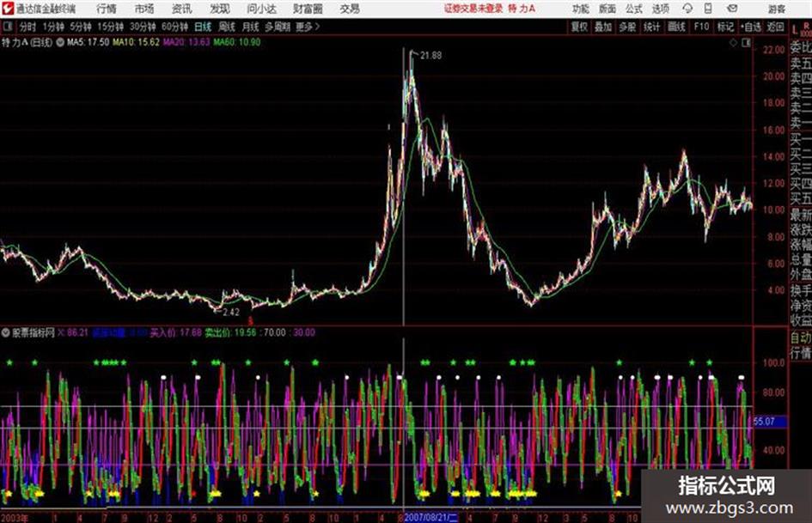Click the MA20: 13.63 indicator value
The image size is (812, 523).
click(186, 42)
